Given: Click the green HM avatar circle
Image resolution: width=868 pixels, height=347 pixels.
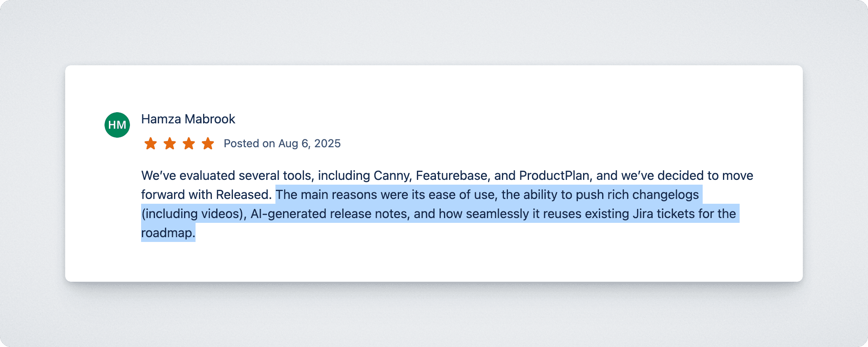Looking at the screenshot, I should click(x=117, y=125).
